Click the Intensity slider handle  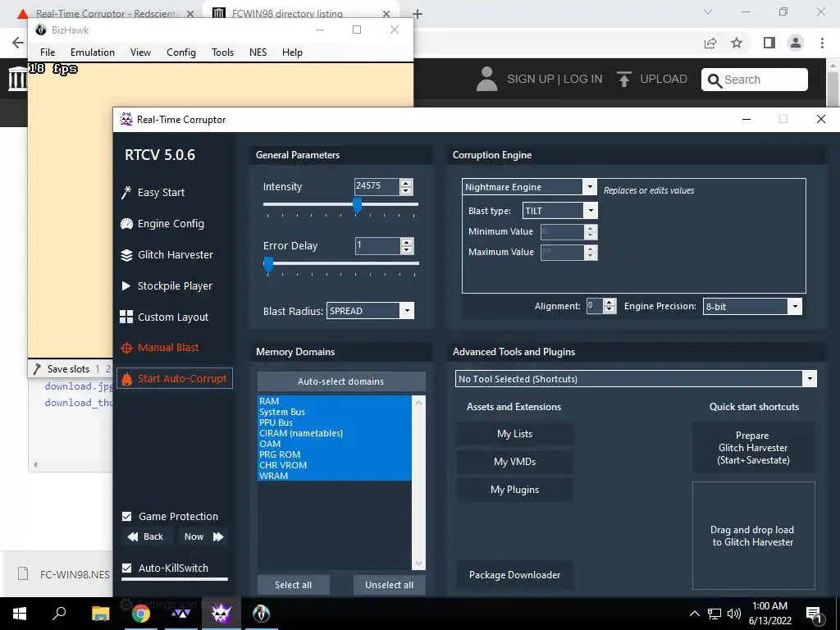358,204
